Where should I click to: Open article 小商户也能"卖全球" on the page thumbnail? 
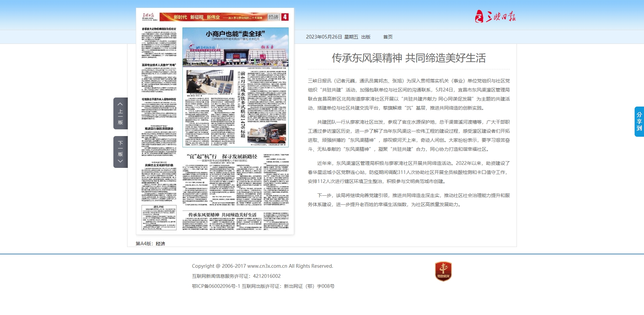pyautogui.click(x=235, y=34)
